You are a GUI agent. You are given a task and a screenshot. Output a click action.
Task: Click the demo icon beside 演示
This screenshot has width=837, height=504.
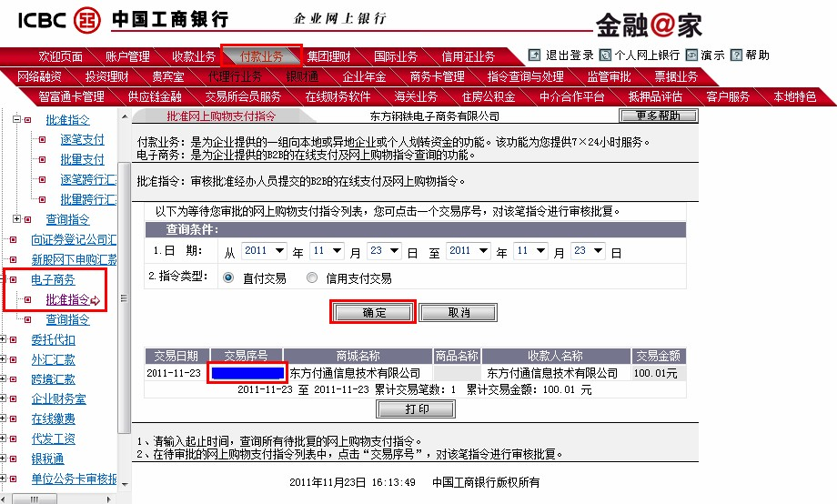691,55
